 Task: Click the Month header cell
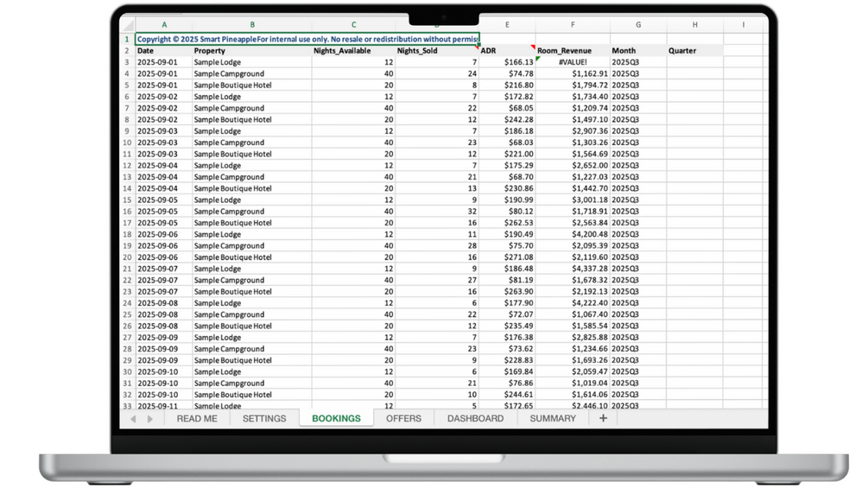638,51
